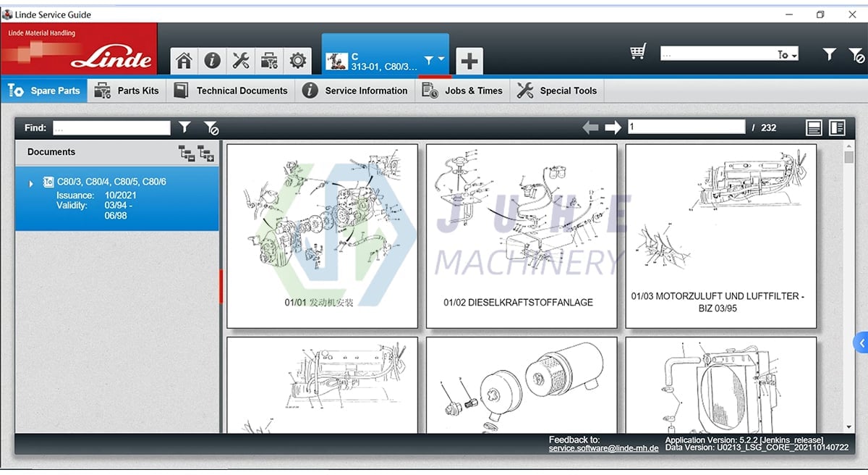The image size is (868, 475).
Task: Activate the filter funnel next to Find
Action: coord(184,127)
